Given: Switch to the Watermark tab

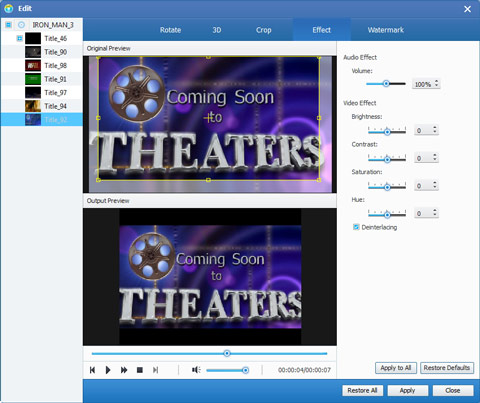Looking at the screenshot, I should [386, 30].
